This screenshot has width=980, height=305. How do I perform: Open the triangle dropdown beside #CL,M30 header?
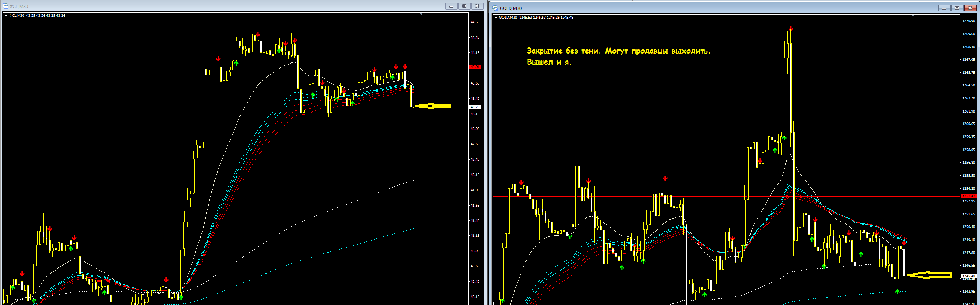pos(6,16)
